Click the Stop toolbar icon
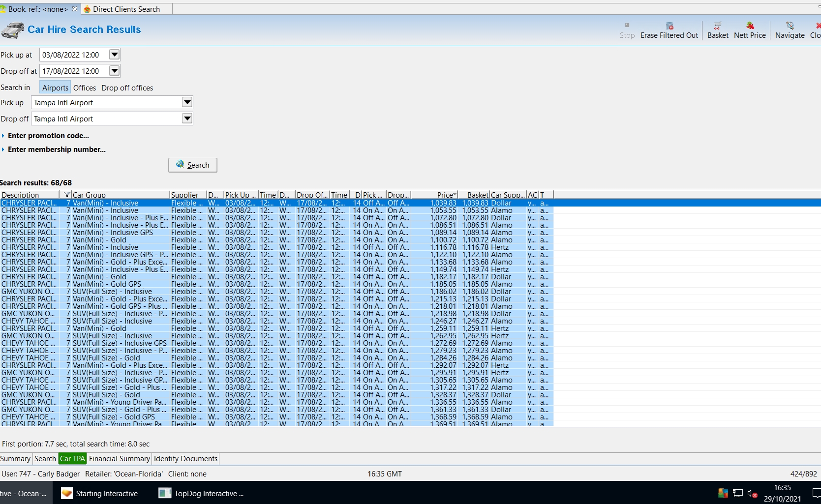The width and height of the screenshot is (821, 504). [x=627, y=30]
